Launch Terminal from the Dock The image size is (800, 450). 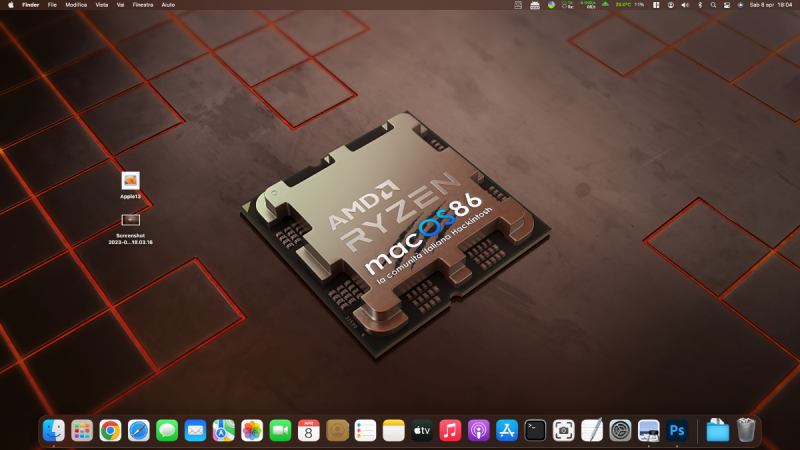coord(535,431)
